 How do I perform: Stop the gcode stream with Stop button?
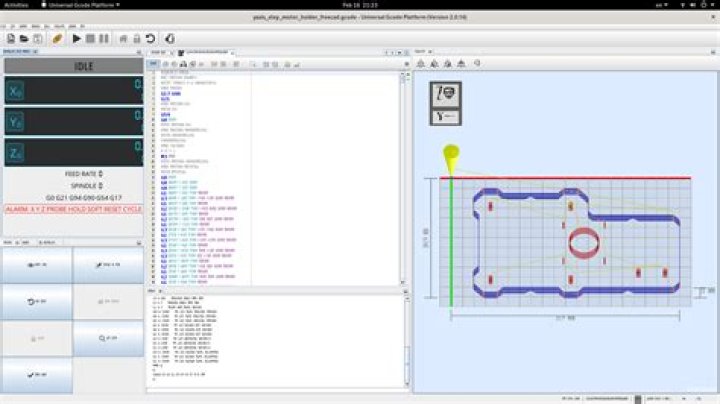(90, 39)
